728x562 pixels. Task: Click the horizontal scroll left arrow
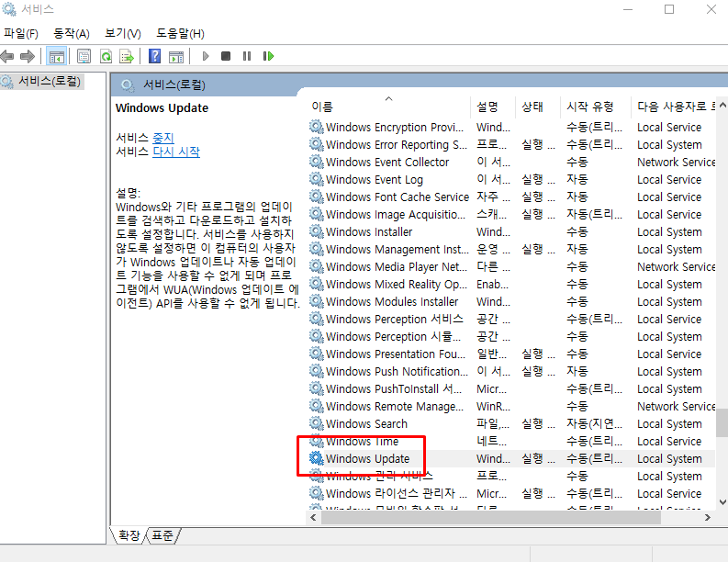tap(313, 517)
